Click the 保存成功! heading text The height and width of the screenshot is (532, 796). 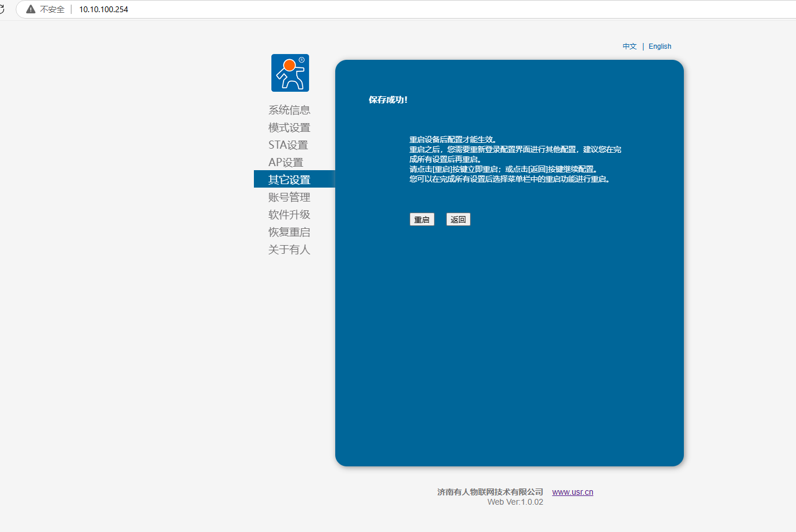click(388, 100)
